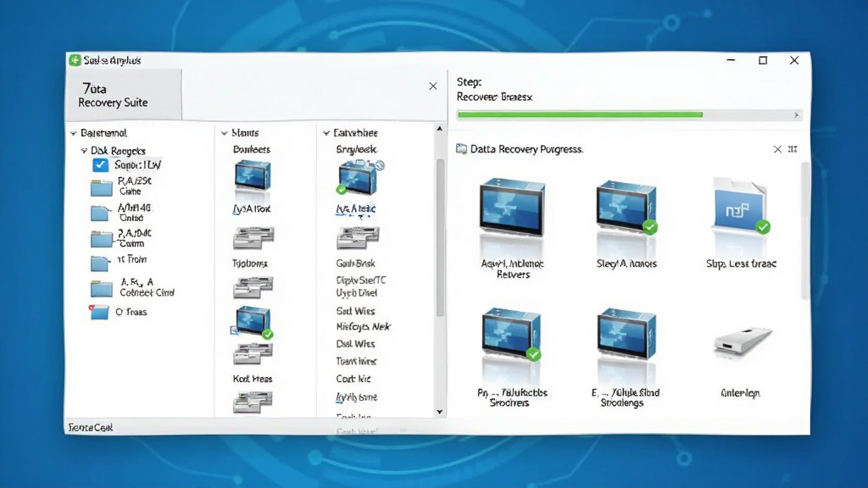Close the Datta Recovery Porgress panel
868x488 pixels.
point(777,149)
